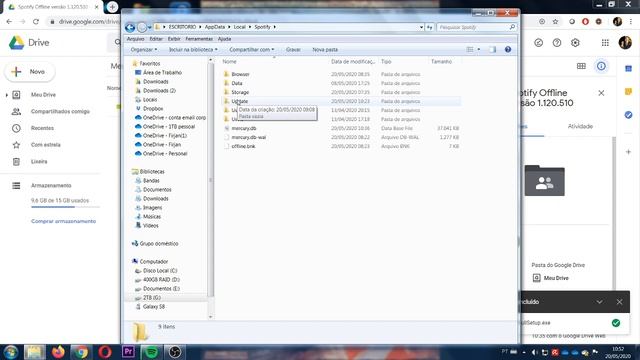Expand the Meu Drive tree arrow

[x=7, y=95]
